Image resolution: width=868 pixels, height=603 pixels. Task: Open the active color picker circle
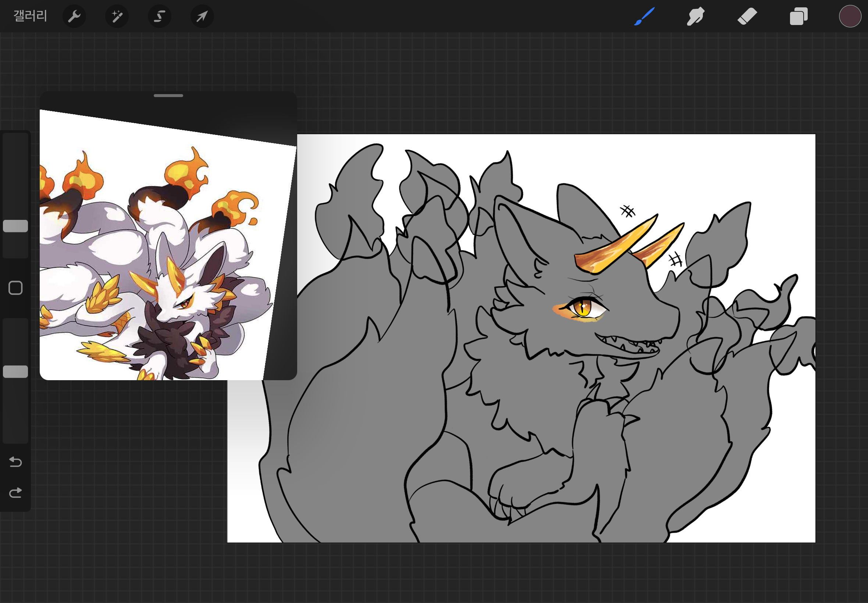(x=850, y=16)
